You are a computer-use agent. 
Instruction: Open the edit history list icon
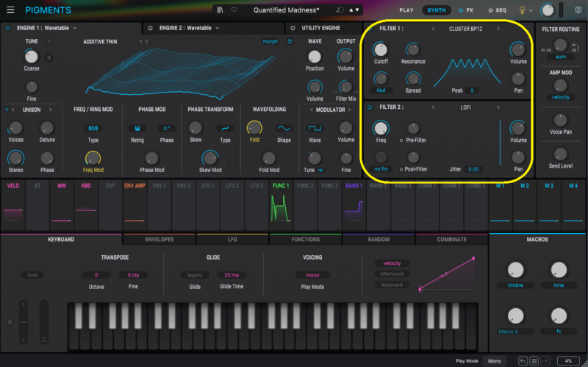coord(534,361)
